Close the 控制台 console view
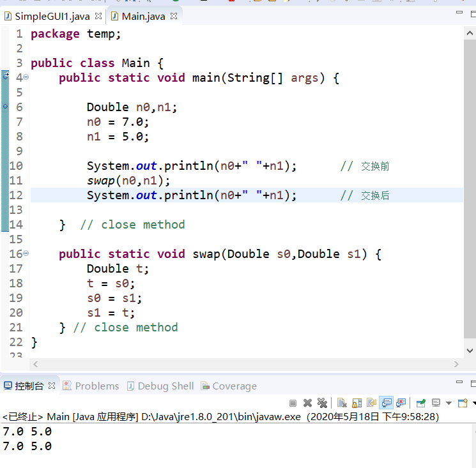Image resolution: width=476 pixels, height=468 pixels. pos(52,386)
